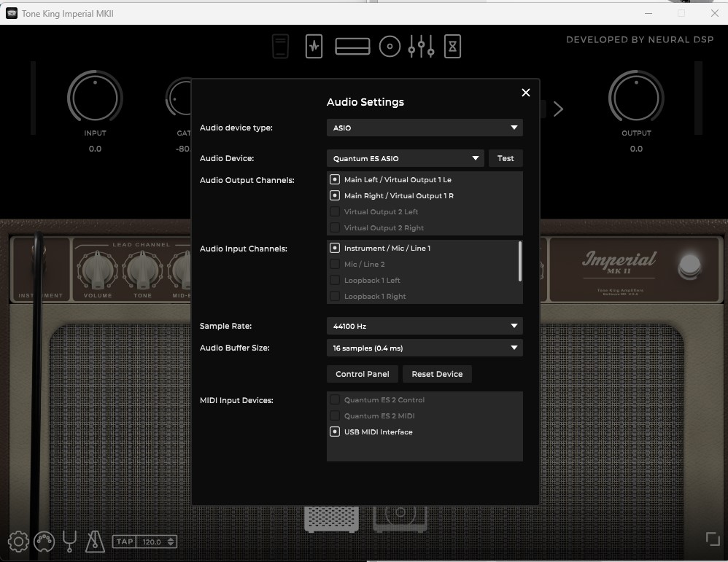Enable Mic / Line 2 input channel
The width and height of the screenshot is (728, 562).
tap(334, 264)
